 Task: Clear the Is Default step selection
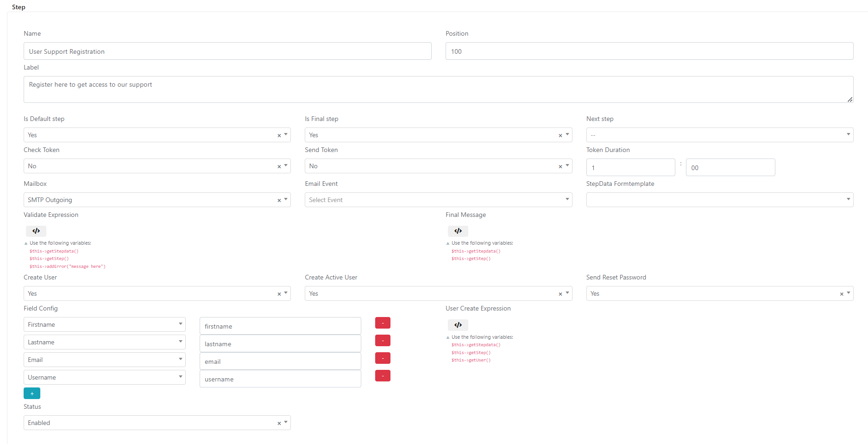tap(279, 135)
